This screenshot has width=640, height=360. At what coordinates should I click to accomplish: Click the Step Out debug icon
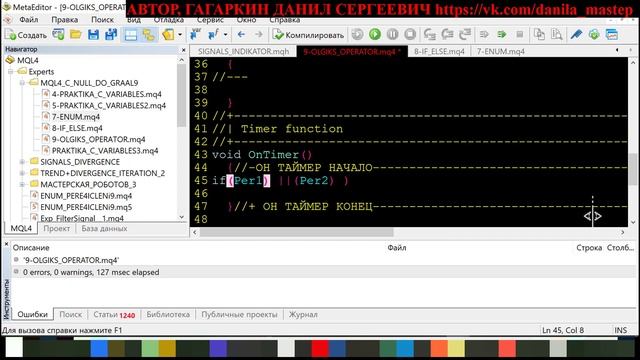[x=465, y=35]
